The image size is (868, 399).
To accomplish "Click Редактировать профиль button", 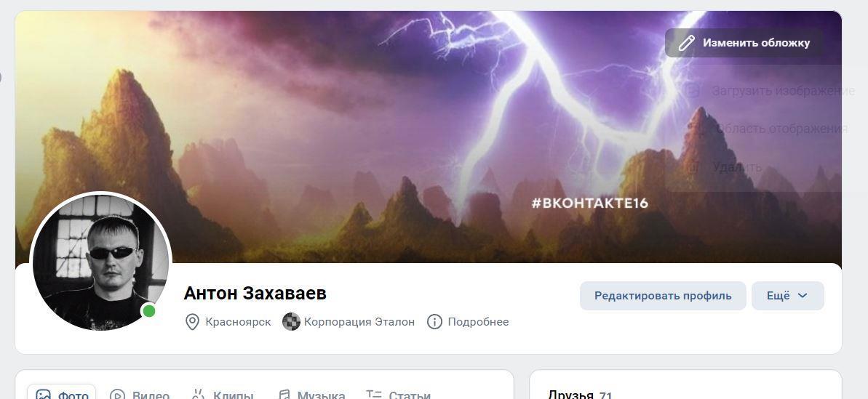I will 663,296.
